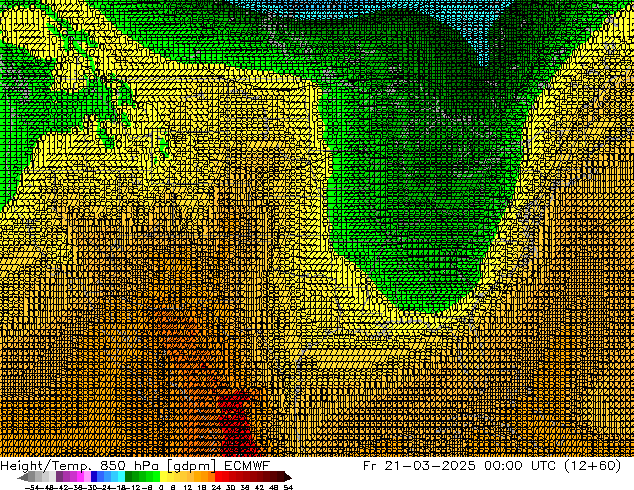Viewport: 634px width, 490px height.
Task: Click the "(12+60)" forecast offset text
Action: tap(593, 466)
